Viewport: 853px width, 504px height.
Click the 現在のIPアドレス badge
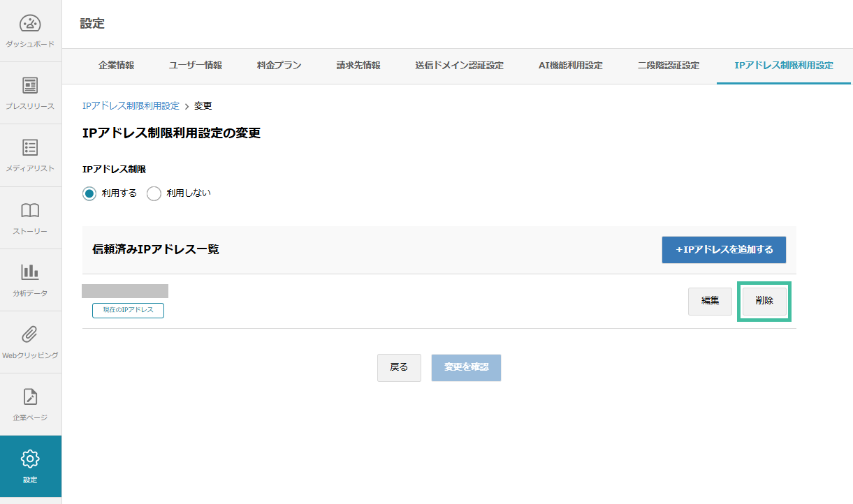(x=128, y=310)
